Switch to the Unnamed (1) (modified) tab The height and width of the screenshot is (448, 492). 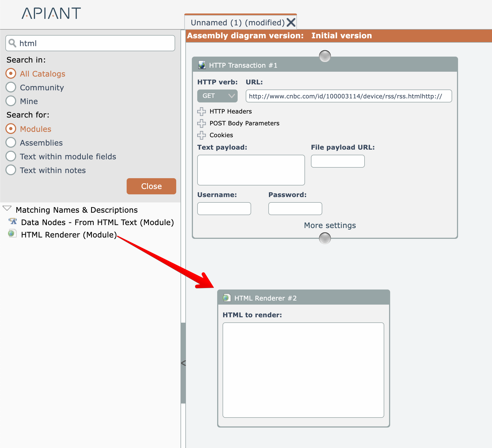coord(237,23)
